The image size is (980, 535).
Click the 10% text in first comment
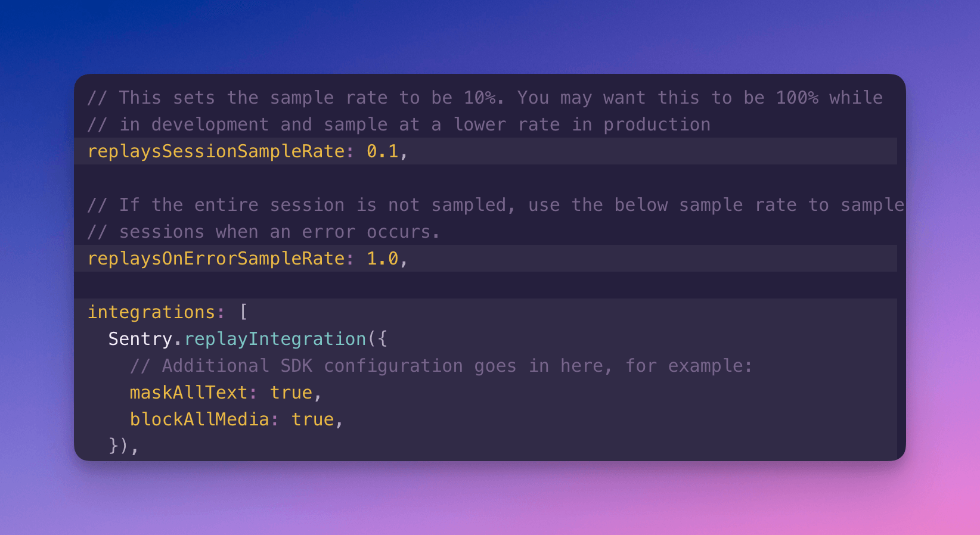(480, 98)
